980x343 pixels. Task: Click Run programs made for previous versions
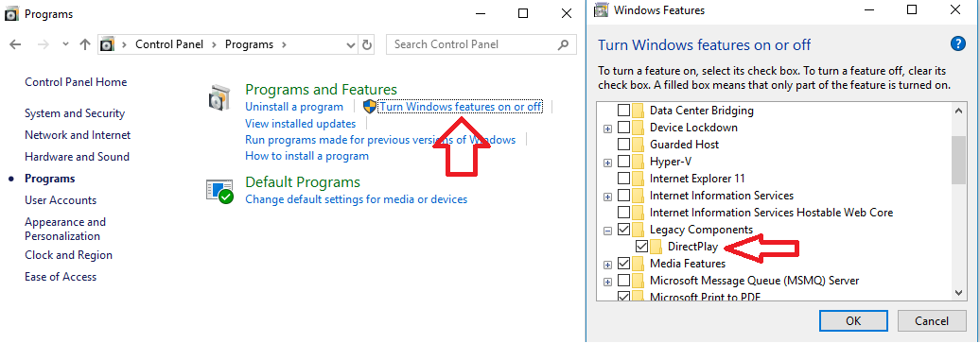380,140
